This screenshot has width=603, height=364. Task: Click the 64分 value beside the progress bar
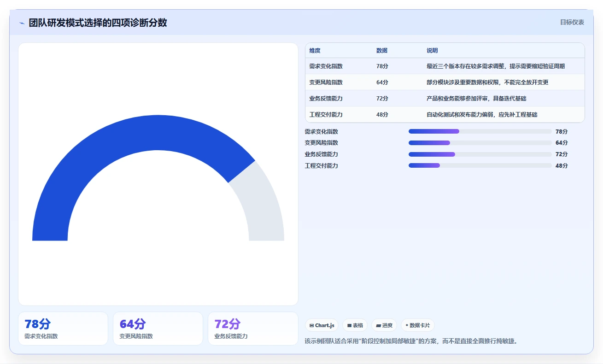tap(562, 143)
